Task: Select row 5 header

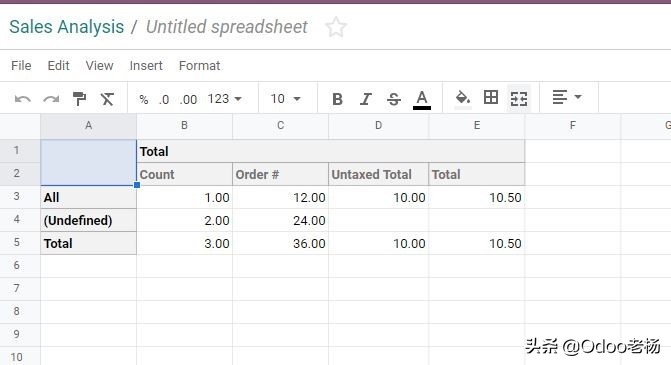Action: click(x=20, y=243)
